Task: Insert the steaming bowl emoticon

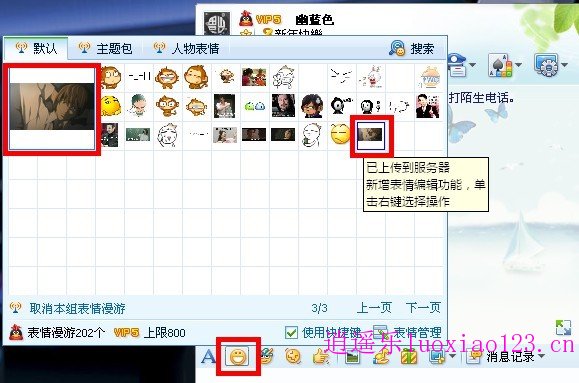Action: (x=429, y=78)
